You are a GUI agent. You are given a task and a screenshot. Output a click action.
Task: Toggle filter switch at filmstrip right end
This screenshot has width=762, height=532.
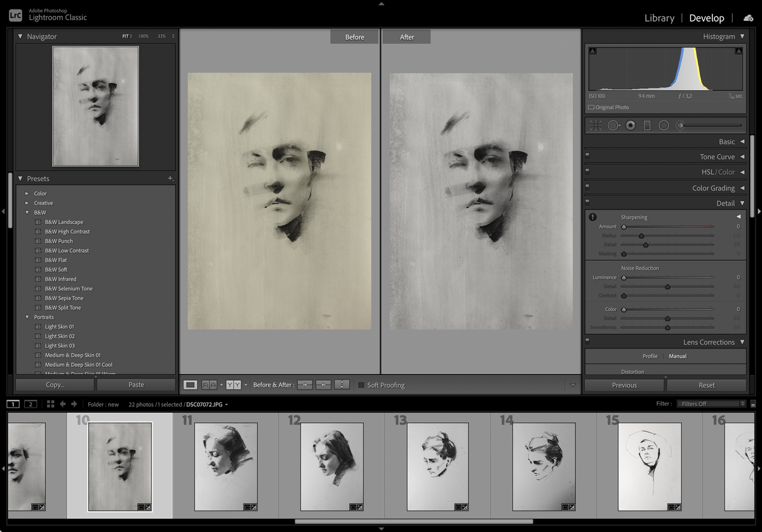(x=753, y=404)
